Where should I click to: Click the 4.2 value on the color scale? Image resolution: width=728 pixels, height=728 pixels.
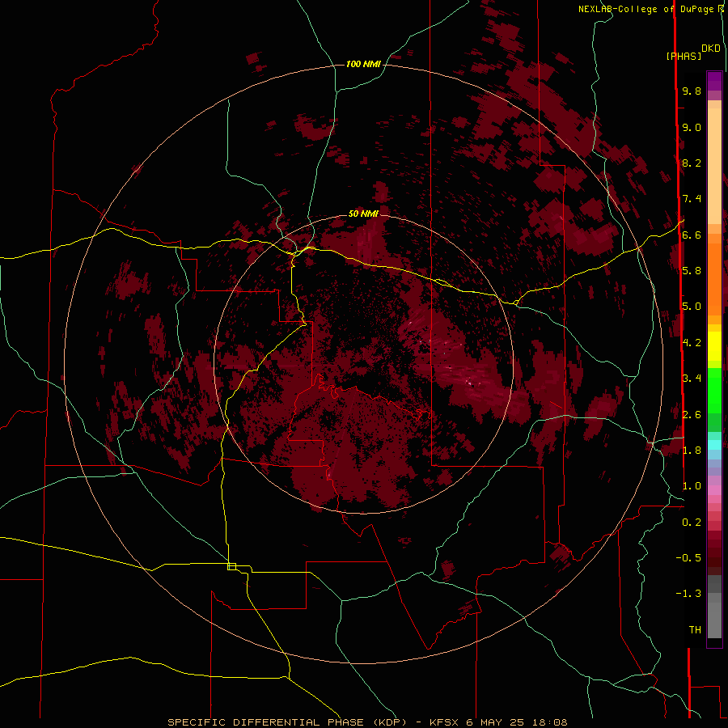click(692, 342)
